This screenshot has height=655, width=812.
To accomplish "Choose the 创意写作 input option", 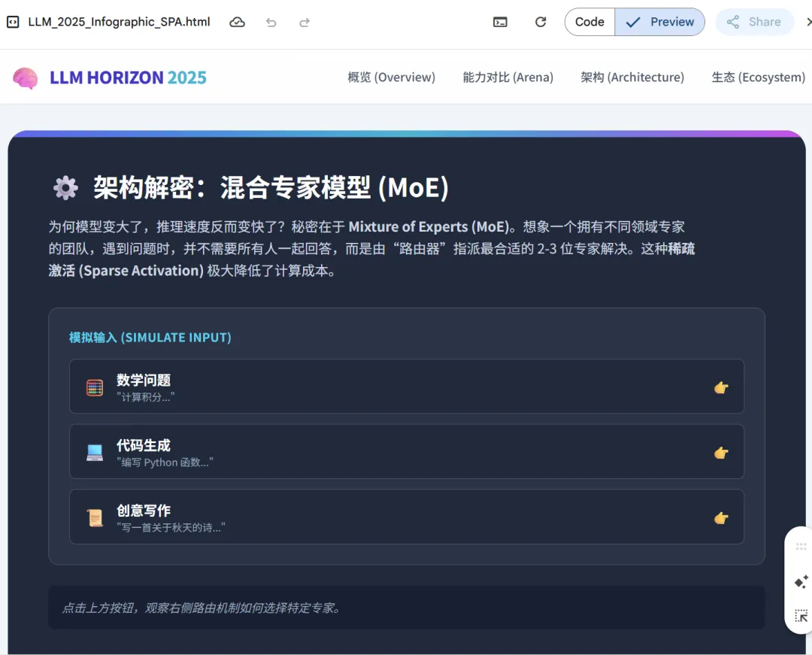I will 407,517.
